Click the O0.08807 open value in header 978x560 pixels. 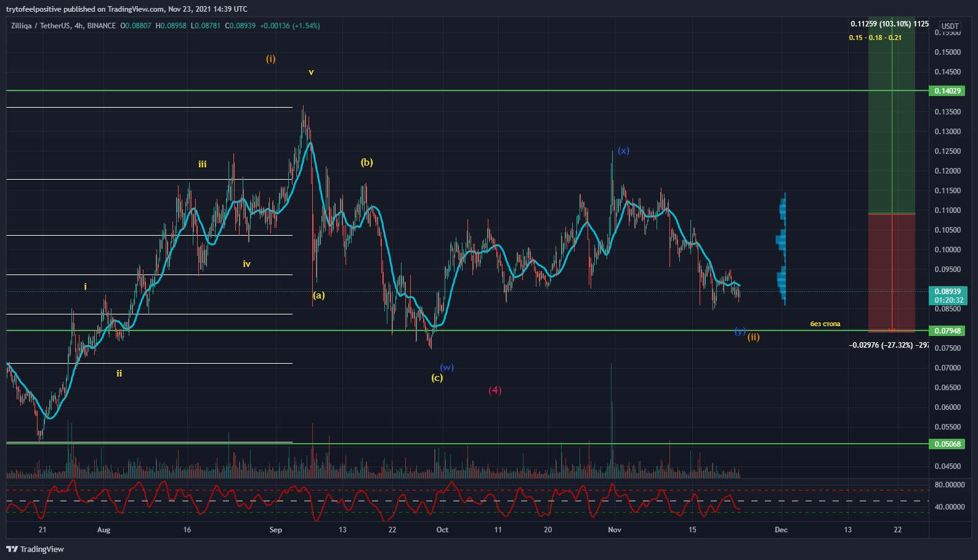click(x=135, y=26)
